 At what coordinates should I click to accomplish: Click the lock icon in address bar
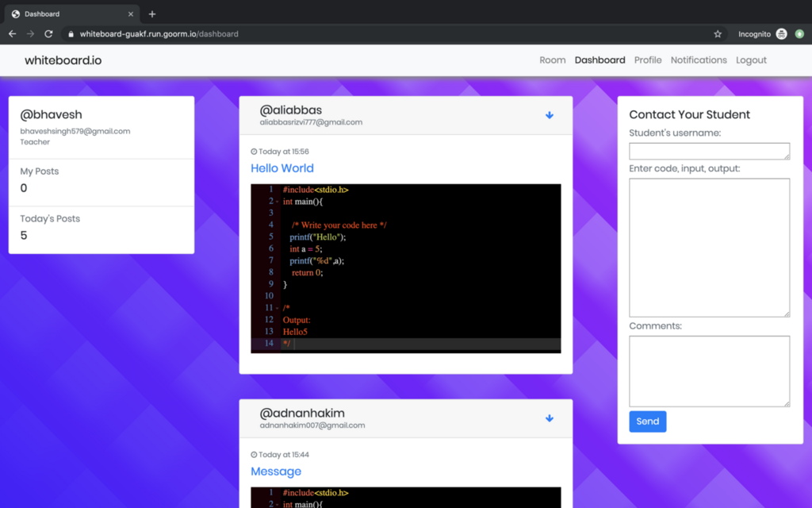[71, 33]
